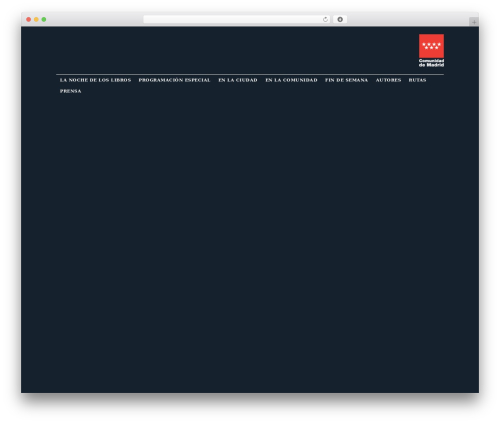Open the La Noche de los Libros menu
500x423 pixels.
click(x=95, y=80)
